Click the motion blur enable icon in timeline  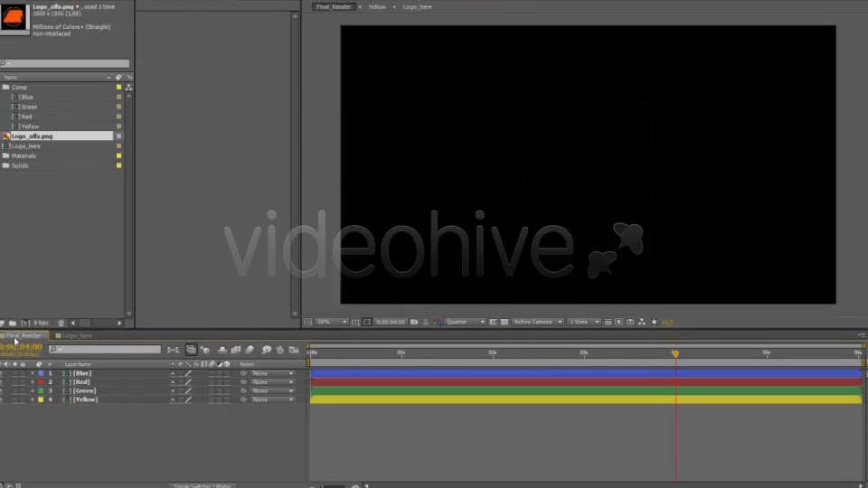(250, 350)
